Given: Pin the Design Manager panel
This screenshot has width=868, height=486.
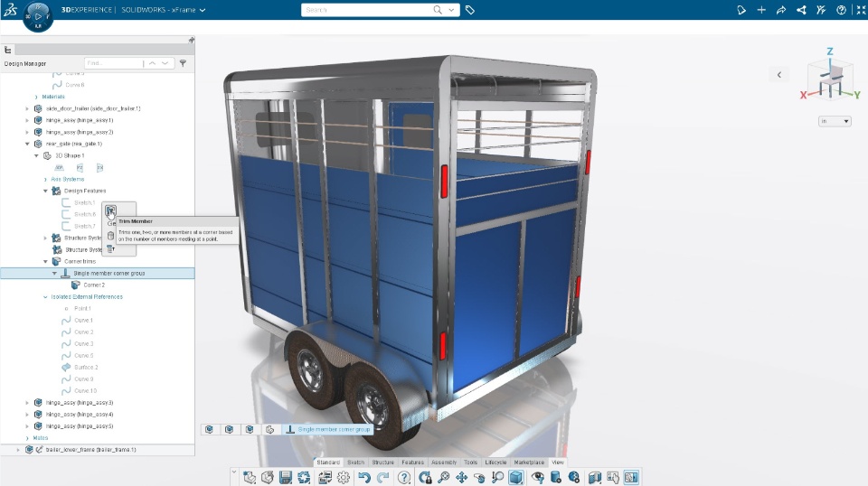Looking at the screenshot, I should (191, 40).
